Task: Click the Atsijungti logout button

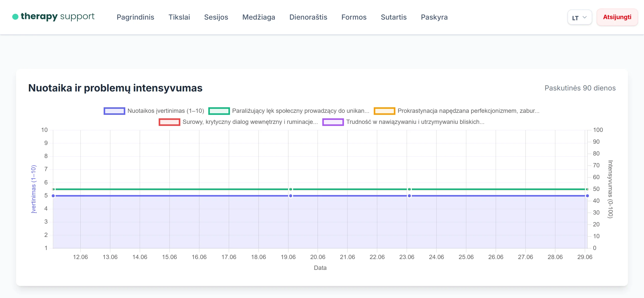Action: tap(617, 17)
